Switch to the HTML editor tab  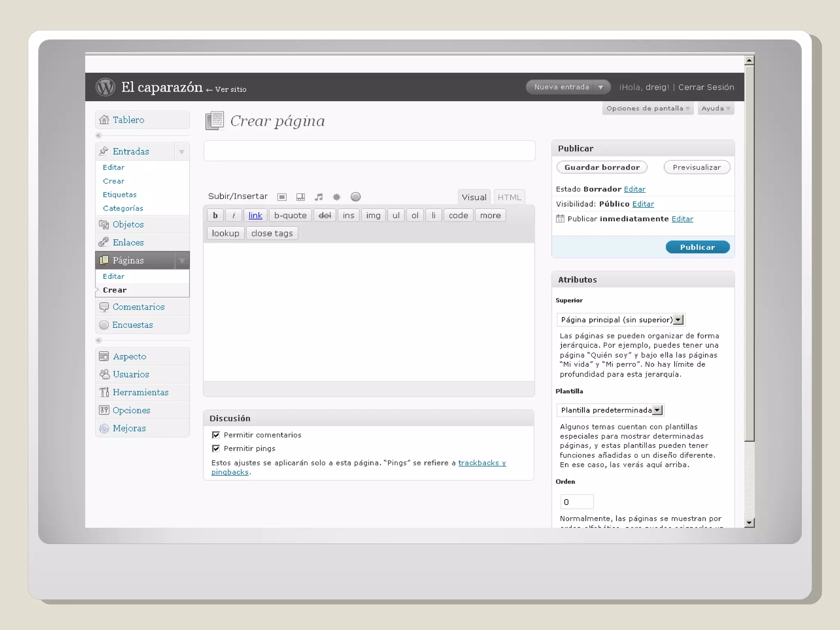click(x=509, y=197)
